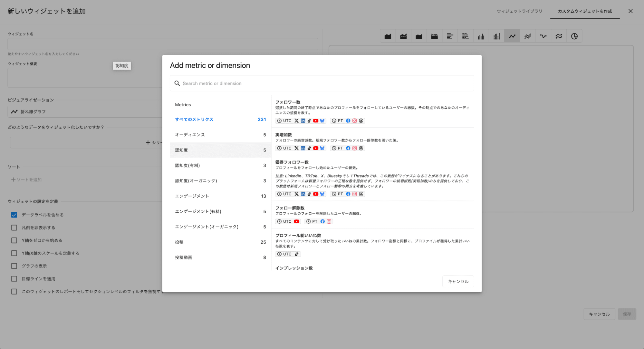Select the vertical bar chart icon
This screenshot has height=349, width=644.
click(481, 36)
